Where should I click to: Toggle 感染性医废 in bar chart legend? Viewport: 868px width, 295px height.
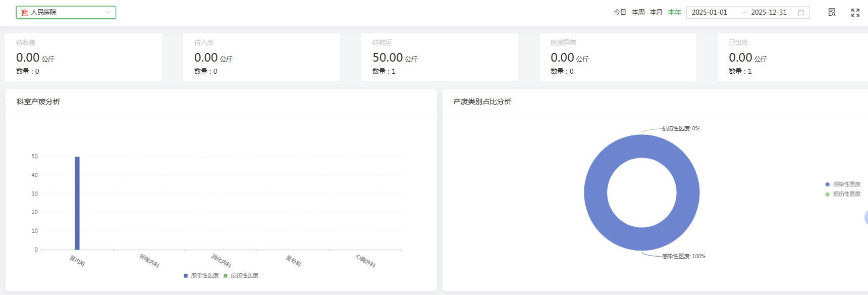coord(201,275)
